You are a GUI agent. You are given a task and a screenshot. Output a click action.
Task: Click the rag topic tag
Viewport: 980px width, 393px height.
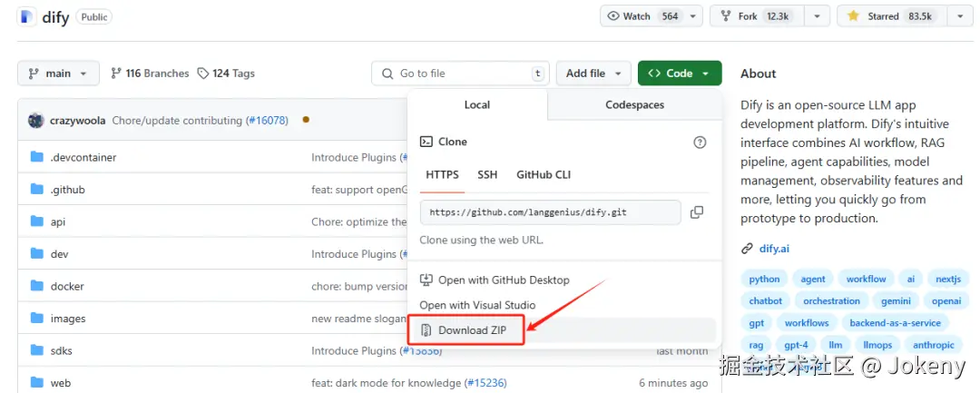tap(756, 345)
